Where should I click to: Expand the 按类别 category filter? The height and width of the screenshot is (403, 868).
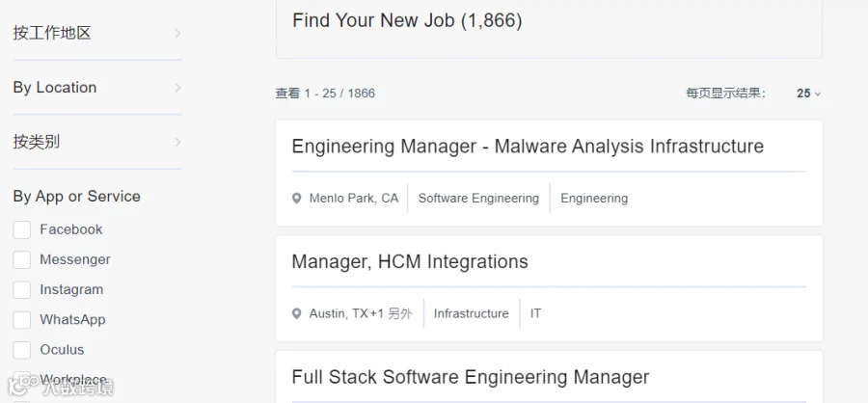point(97,143)
